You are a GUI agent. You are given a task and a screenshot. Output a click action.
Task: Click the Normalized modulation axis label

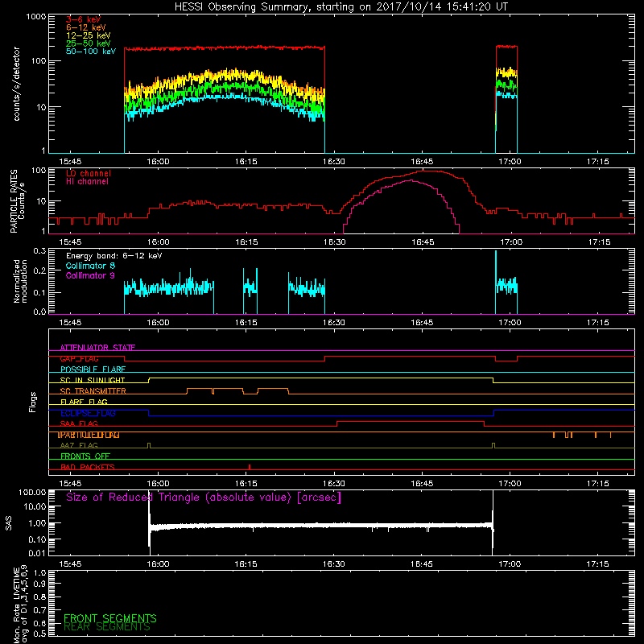(x=20, y=281)
